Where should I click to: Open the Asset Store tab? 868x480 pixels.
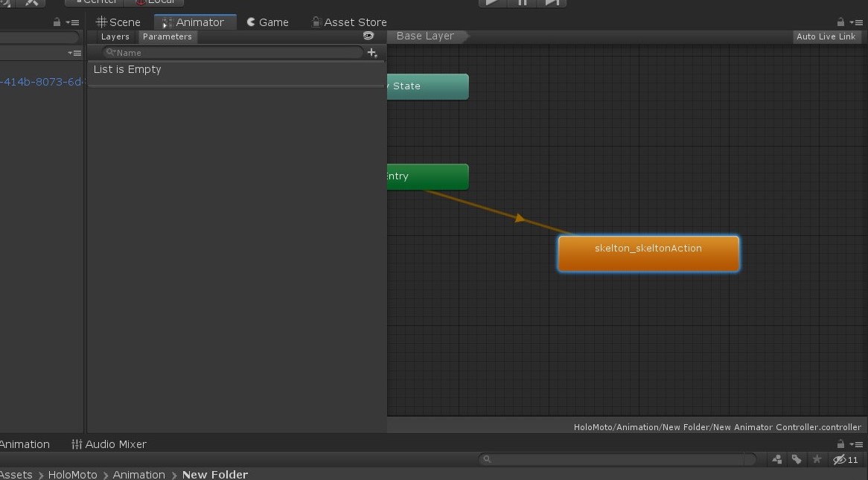point(349,22)
